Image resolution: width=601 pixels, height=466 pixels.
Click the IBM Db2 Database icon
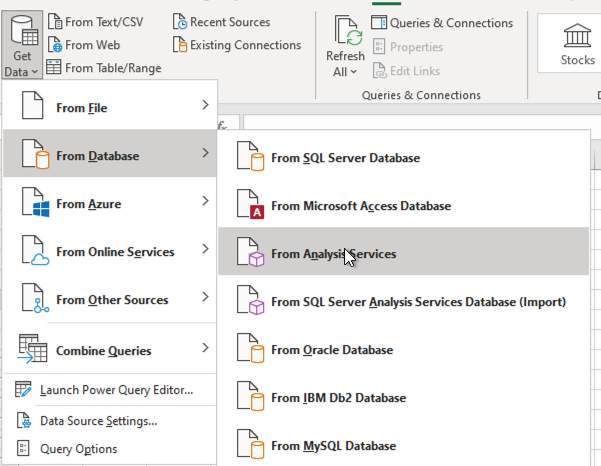click(250, 395)
